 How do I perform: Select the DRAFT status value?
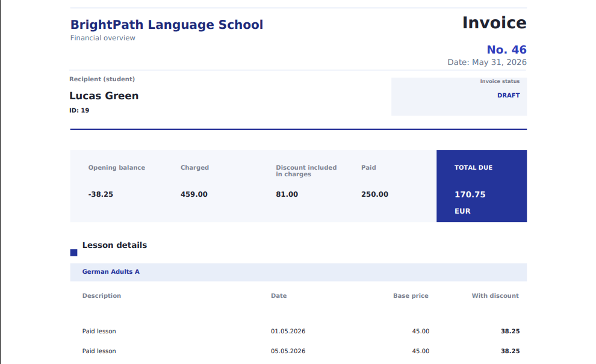508,96
